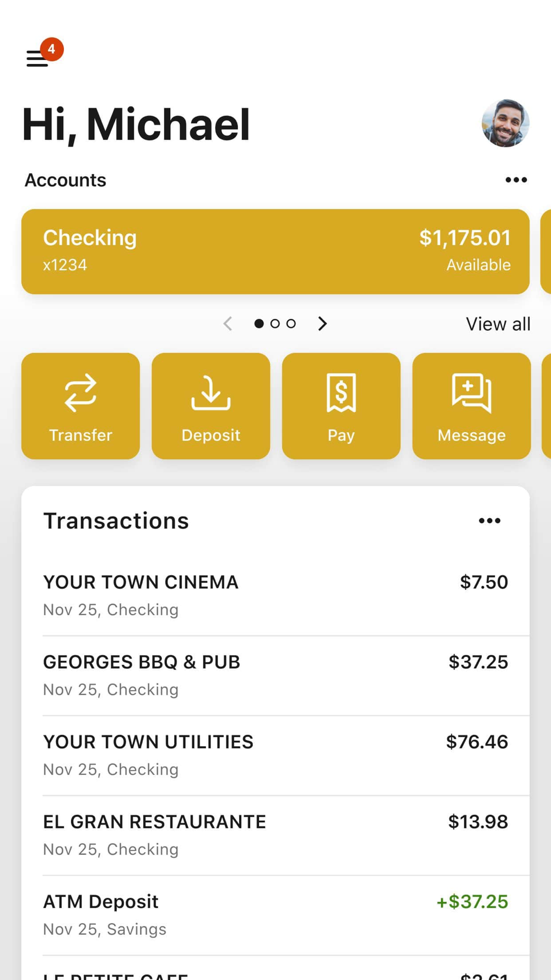
Task: Tap the Deposit download icon
Action: click(x=211, y=393)
